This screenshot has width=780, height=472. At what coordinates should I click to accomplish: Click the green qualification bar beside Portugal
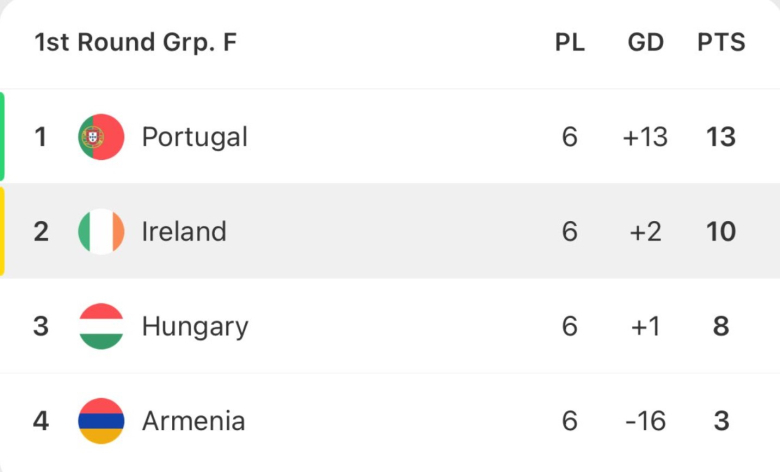coord(3,137)
